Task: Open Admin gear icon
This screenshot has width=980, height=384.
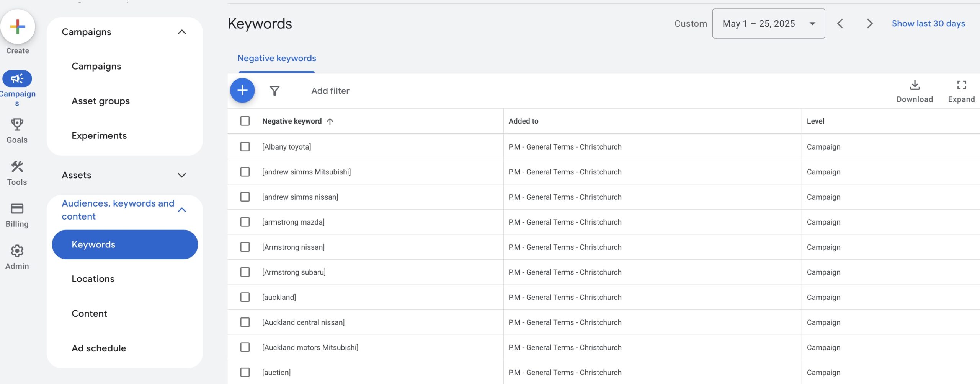Action: click(17, 251)
